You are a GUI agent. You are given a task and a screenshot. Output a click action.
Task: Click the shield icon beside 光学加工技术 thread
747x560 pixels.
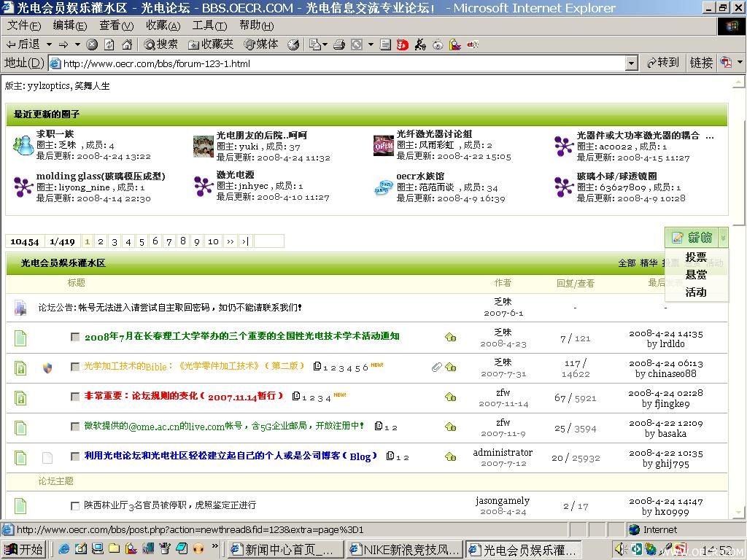point(47,367)
